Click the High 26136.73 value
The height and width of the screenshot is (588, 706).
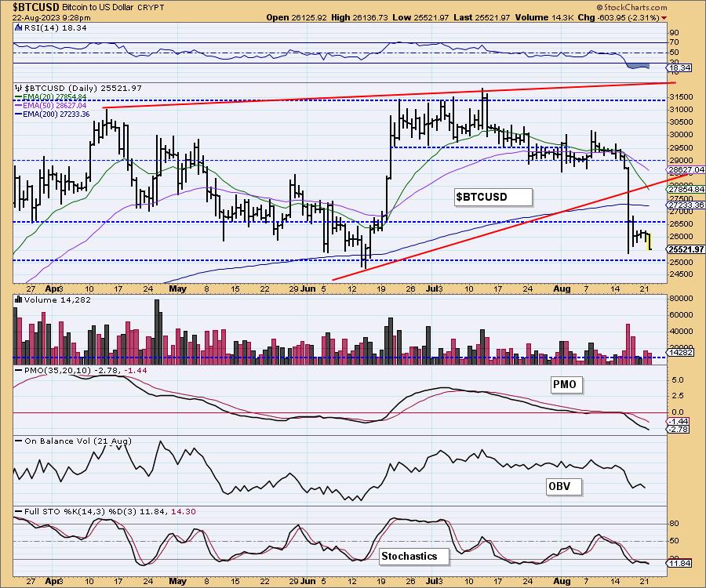coord(359,17)
